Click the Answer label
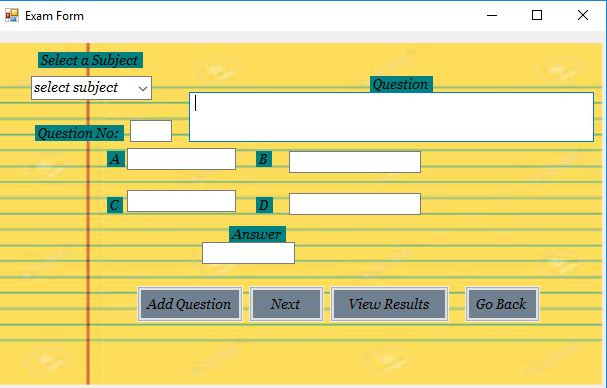This screenshot has height=388, width=607. [x=257, y=234]
